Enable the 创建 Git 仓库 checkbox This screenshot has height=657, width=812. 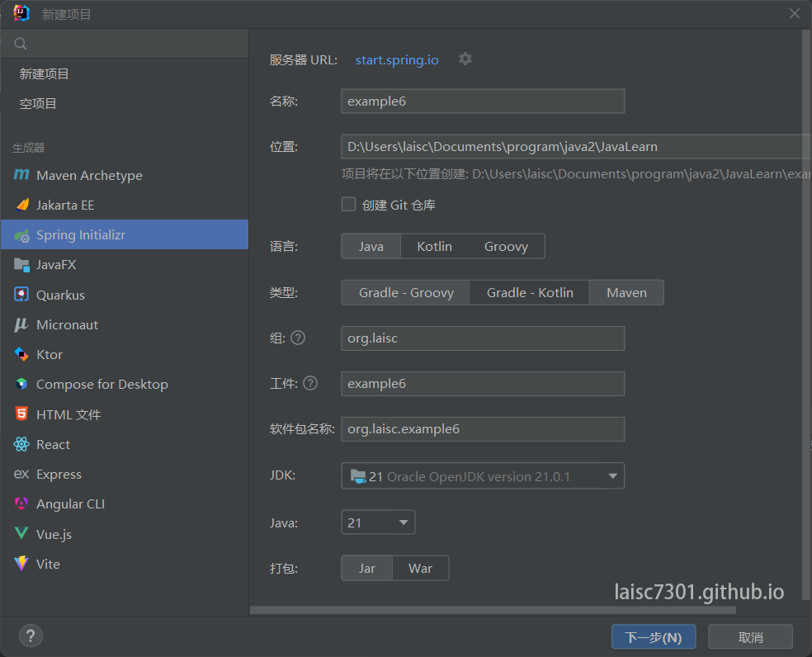[x=348, y=204]
